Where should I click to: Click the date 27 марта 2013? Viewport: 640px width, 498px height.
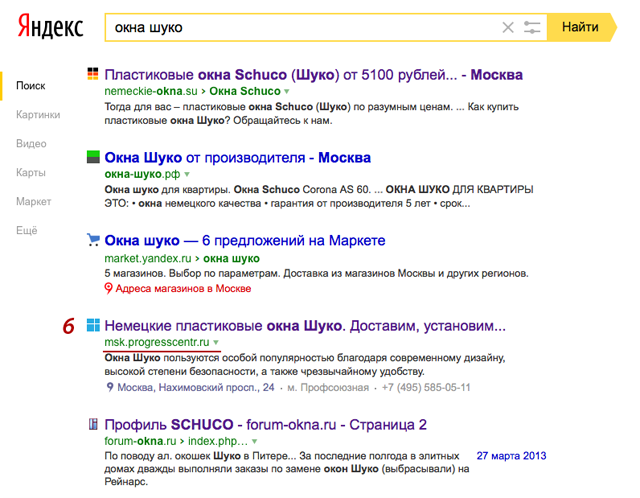(511, 456)
